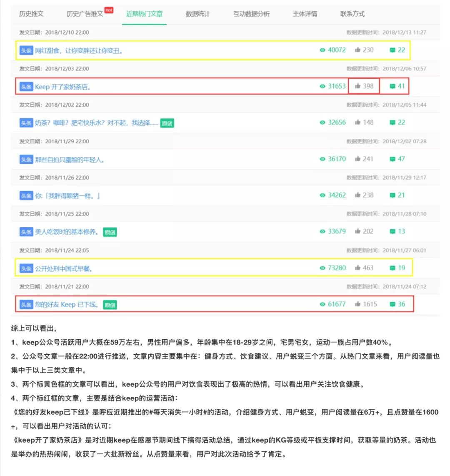Click 头条 badge beside 网红甜食 article

[26, 50]
